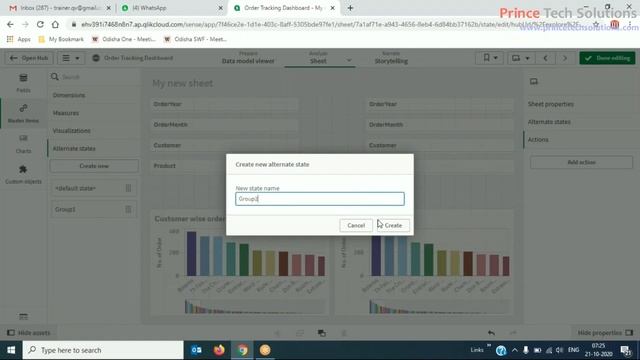This screenshot has width=640, height=360.
Task: Select right OrderMonth filter pane
Action: pos(440,124)
